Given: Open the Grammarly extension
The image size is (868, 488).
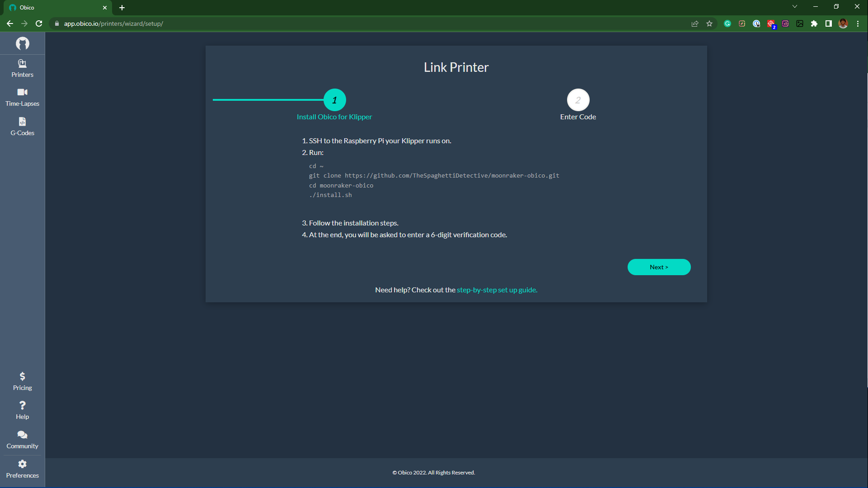Looking at the screenshot, I should 727,23.
